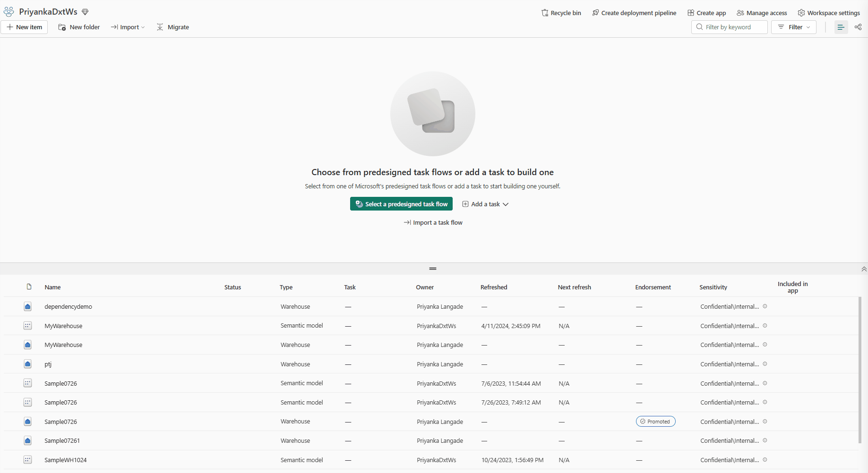Click the file type column header icon
Image resolution: width=868 pixels, height=473 pixels.
pyautogui.click(x=29, y=287)
